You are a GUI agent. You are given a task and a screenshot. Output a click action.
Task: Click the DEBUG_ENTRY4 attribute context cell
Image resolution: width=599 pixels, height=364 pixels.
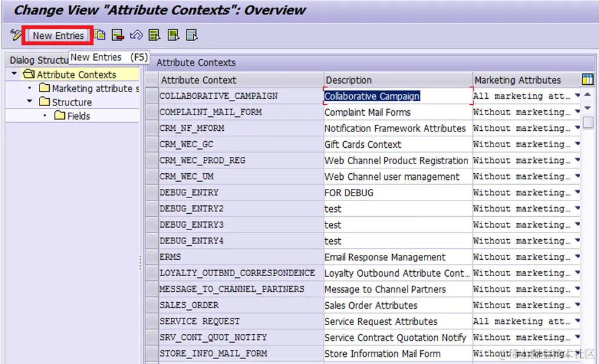(x=241, y=241)
